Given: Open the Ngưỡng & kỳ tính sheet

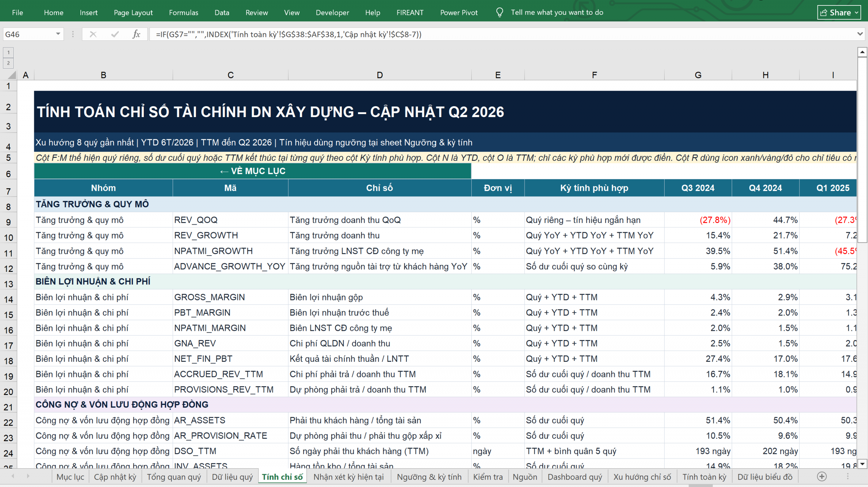Looking at the screenshot, I should 429,477.
